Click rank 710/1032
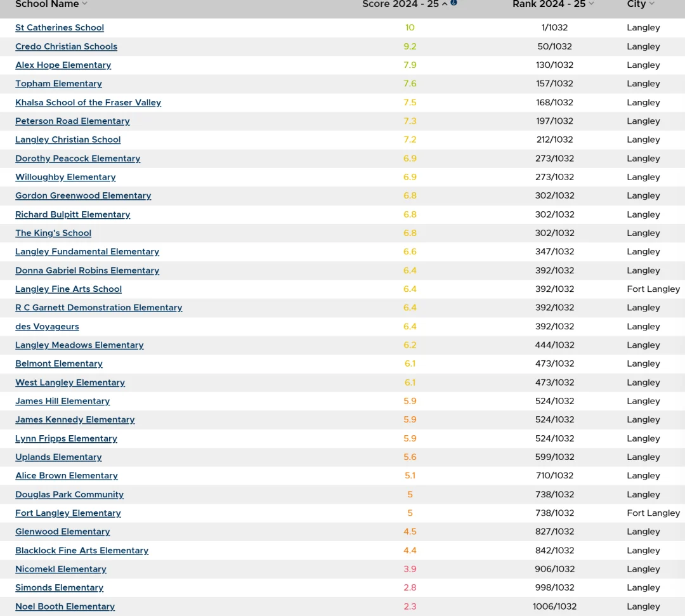Screen dimensions: 685x616 point(555,475)
